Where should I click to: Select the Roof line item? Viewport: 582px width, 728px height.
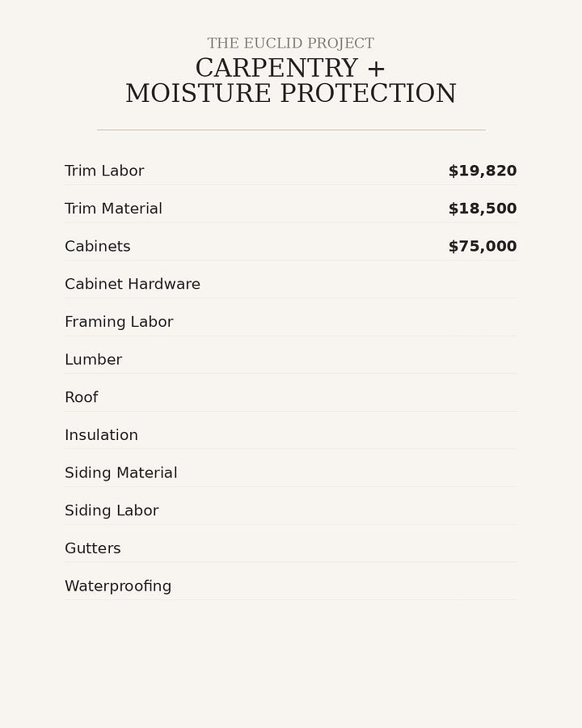point(291,397)
